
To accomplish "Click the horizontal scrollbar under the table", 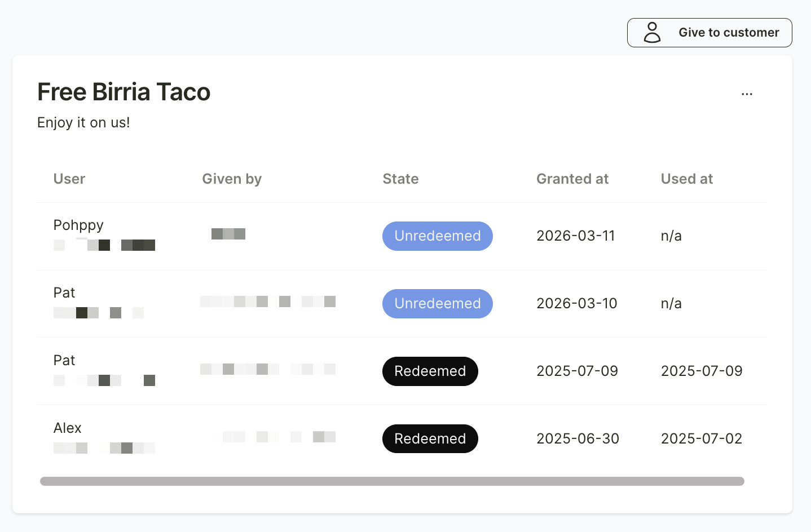I will click(x=392, y=481).
